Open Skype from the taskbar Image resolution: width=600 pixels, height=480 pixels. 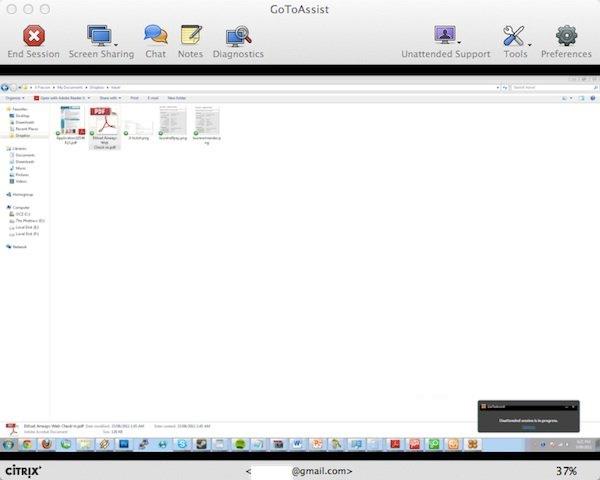182,444
